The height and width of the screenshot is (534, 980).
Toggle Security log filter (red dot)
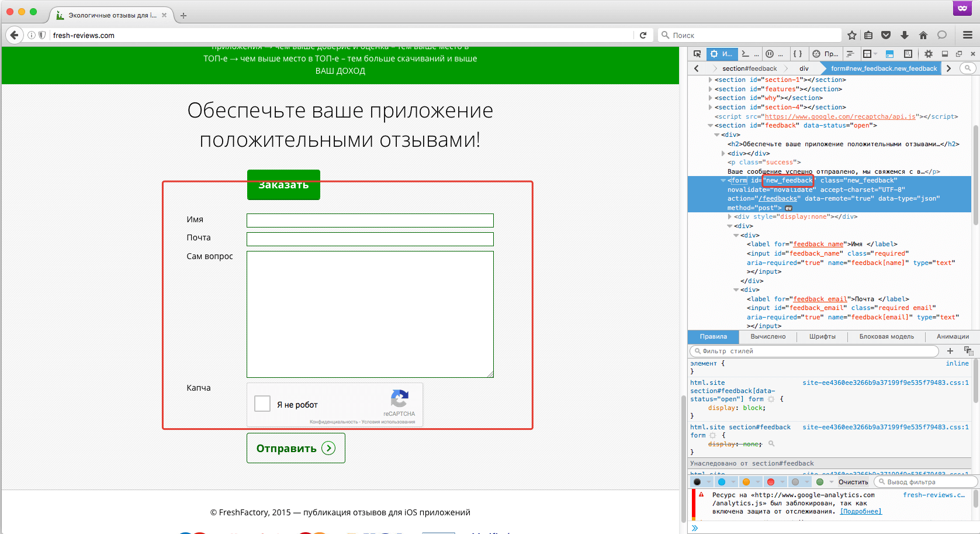(771, 482)
